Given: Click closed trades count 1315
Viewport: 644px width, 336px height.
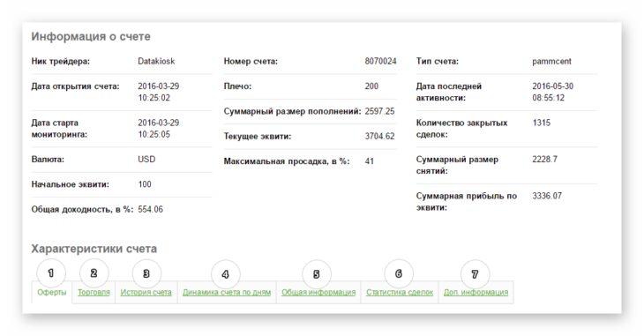Looking at the screenshot, I should [x=542, y=123].
